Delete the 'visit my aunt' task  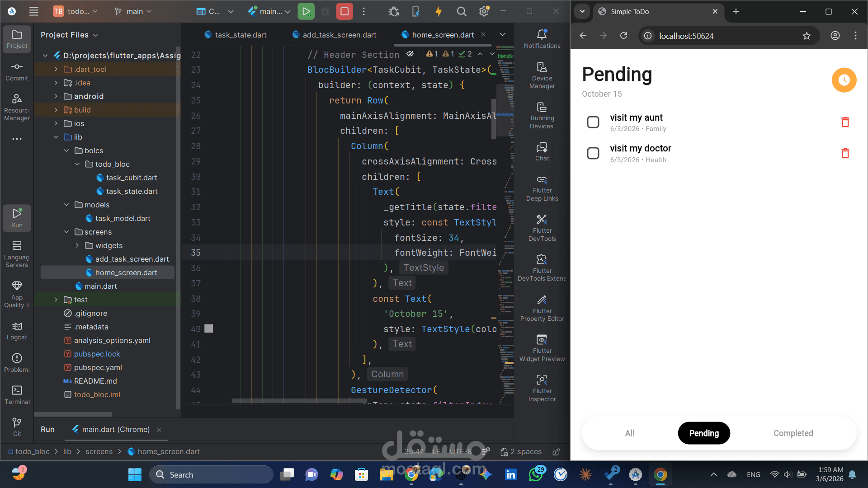[x=845, y=122]
